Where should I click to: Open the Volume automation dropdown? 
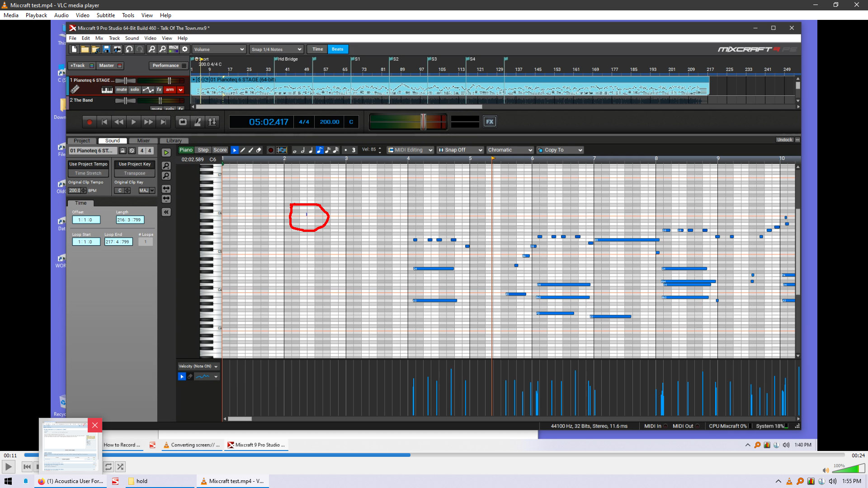click(x=219, y=49)
